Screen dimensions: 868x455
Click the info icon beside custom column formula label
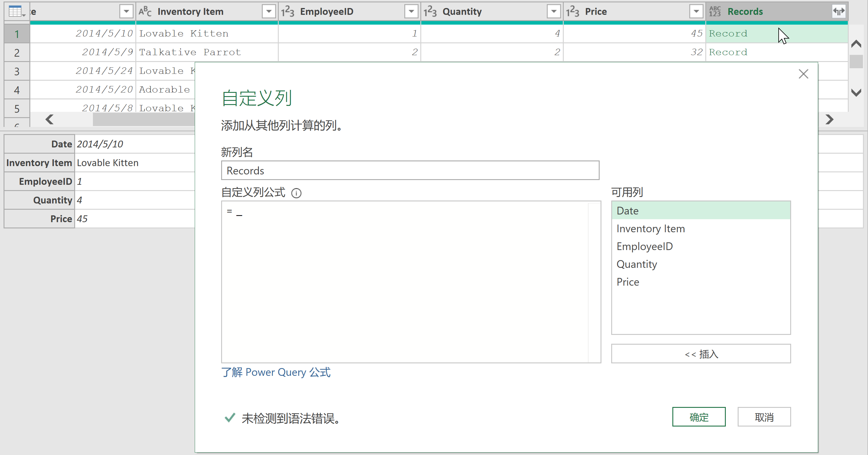tap(296, 193)
